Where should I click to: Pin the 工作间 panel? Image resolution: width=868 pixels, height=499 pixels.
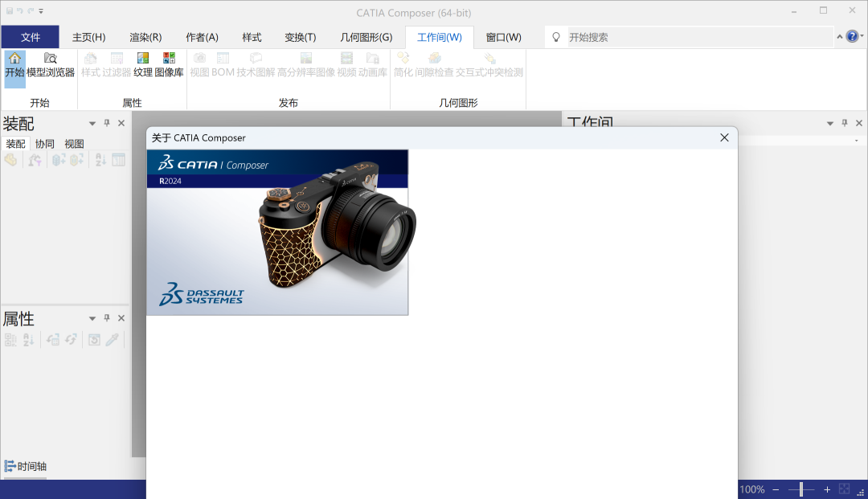pyautogui.click(x=843, y=123)
